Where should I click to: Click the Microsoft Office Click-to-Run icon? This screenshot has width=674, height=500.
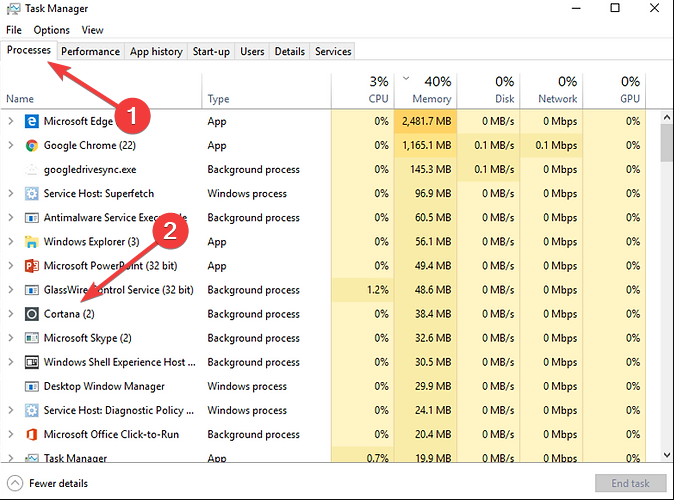(31, 434)
